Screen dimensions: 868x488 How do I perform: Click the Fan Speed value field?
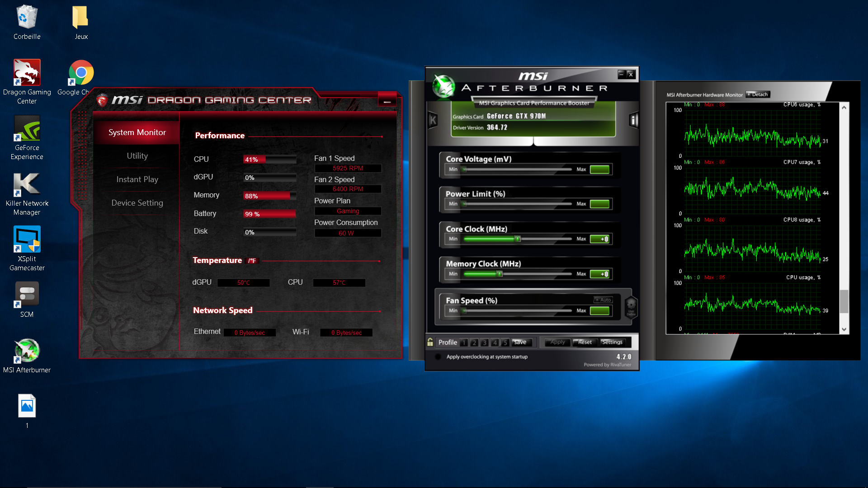pyautogui.click(x=600, y=311)
